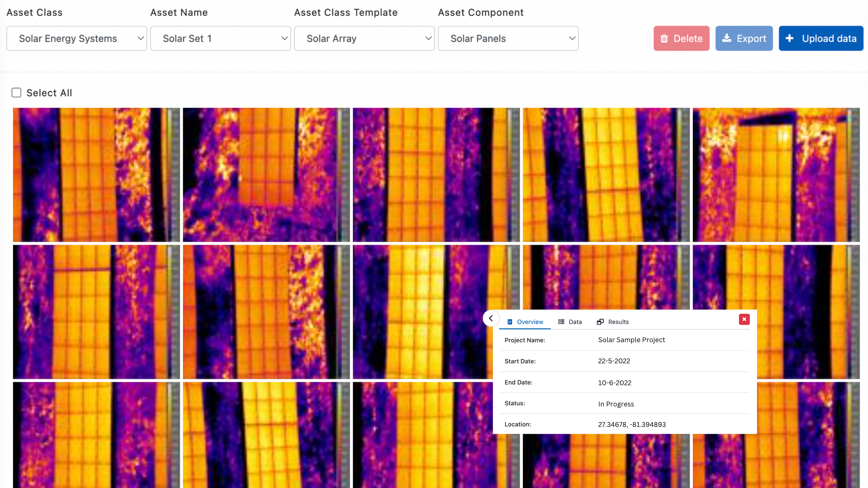Expand the Asset Class Template dropdown Solar Array

click(364, 38)
